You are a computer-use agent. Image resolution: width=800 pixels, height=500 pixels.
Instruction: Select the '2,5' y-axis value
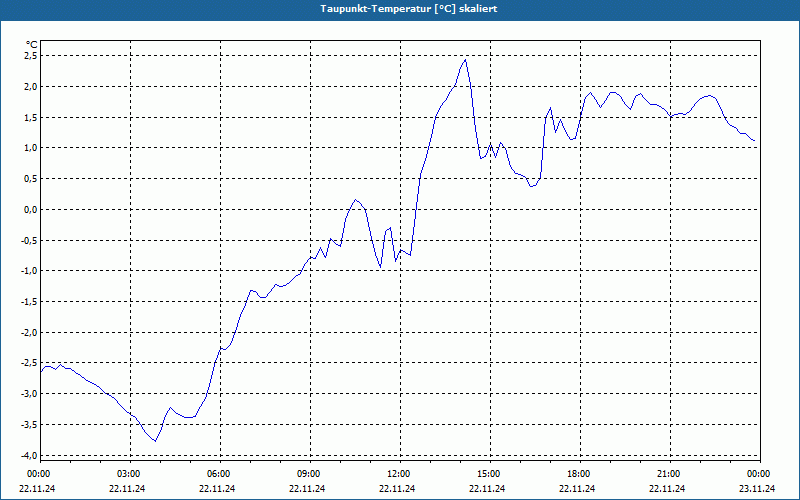(31, 56)
